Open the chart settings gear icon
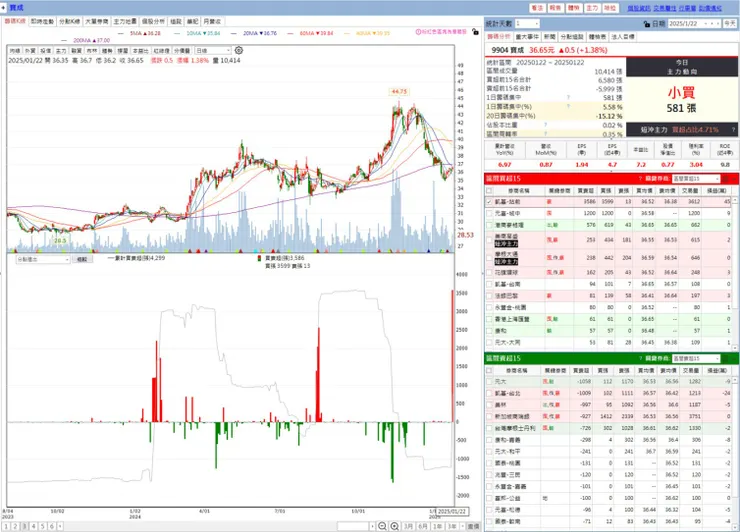 239,50
